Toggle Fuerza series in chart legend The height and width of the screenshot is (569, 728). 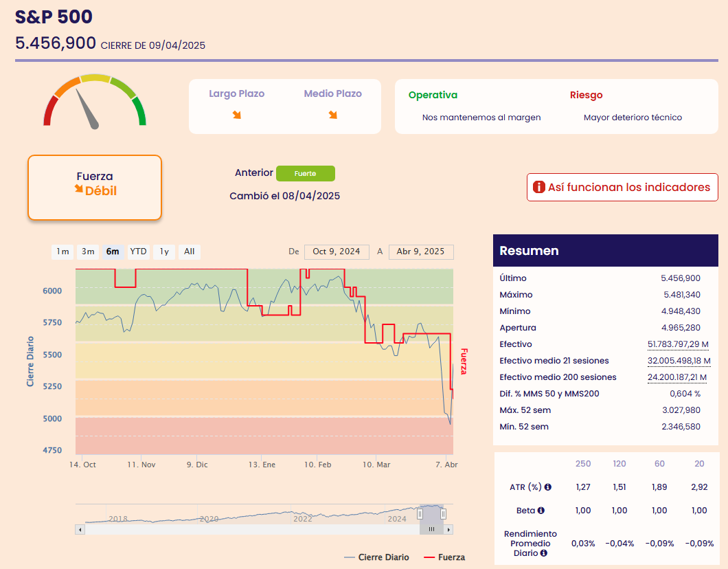[x=444, y=557]
